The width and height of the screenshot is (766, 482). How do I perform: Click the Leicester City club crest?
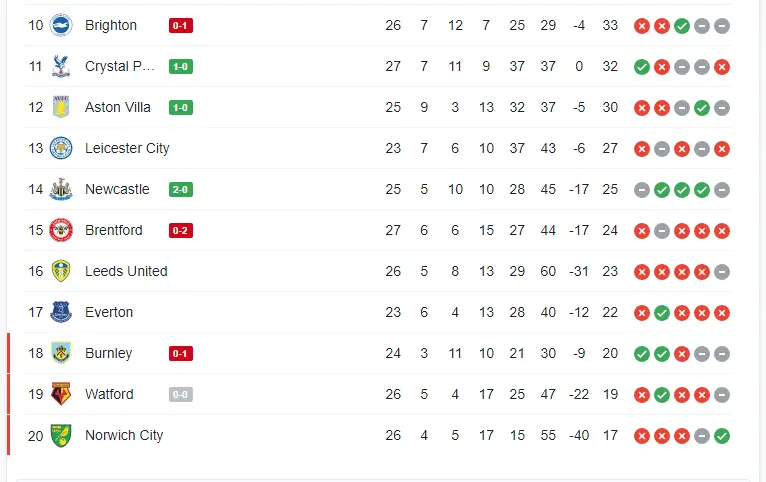62,148
